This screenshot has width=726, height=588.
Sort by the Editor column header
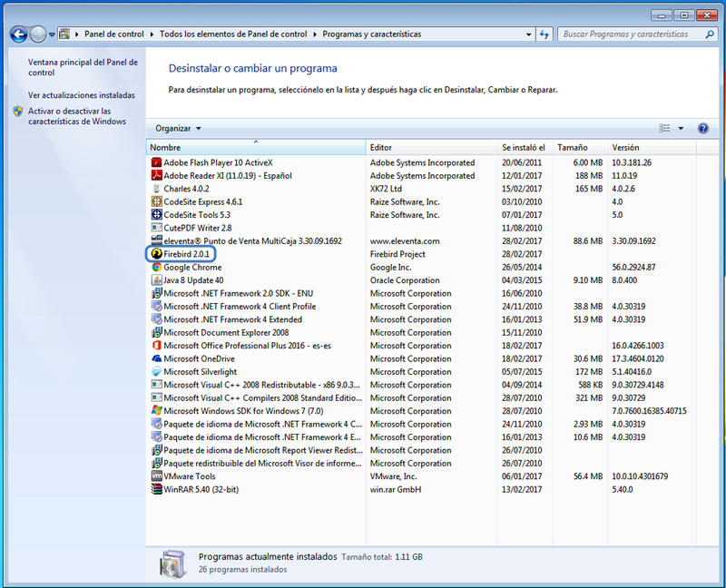432,147
